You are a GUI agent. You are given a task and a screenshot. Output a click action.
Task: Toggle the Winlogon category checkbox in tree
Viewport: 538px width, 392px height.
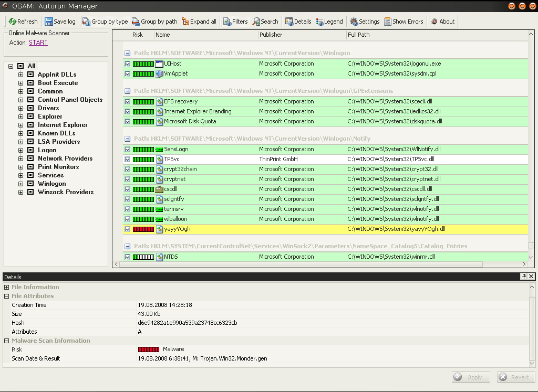[x=30, y=184]
